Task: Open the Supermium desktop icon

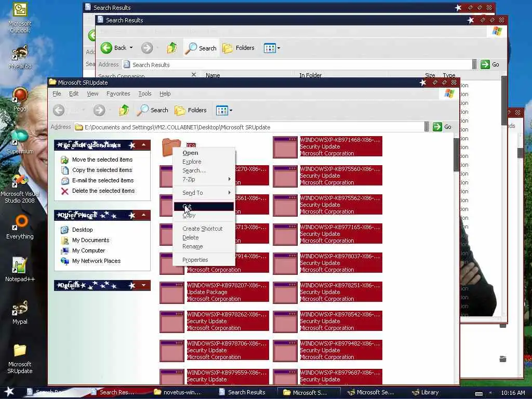Action: click(x=20, y=141)
